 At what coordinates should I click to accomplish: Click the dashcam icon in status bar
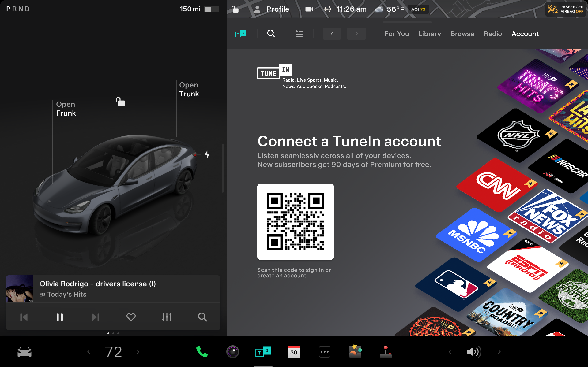point(309,9)
